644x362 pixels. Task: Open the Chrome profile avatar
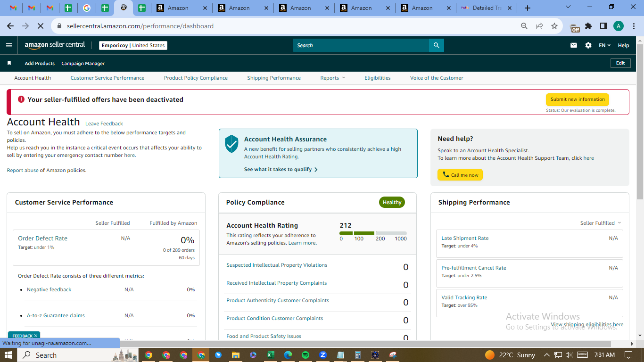(x=619, y=26)
